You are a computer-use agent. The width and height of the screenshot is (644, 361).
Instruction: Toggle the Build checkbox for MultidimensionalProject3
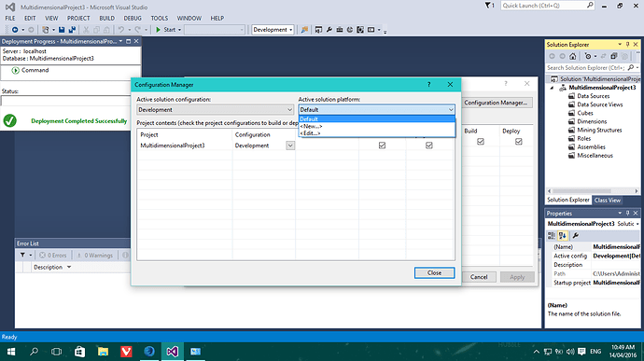382,146
